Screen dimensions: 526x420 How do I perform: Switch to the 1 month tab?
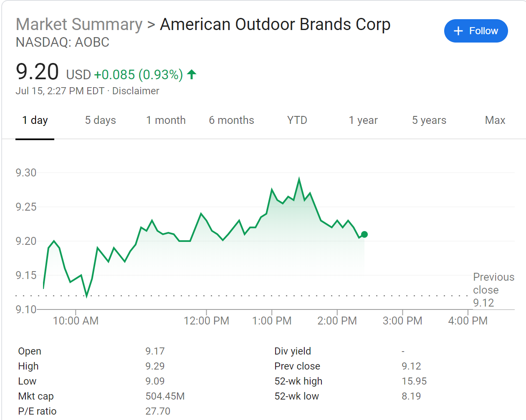point(166,121)
